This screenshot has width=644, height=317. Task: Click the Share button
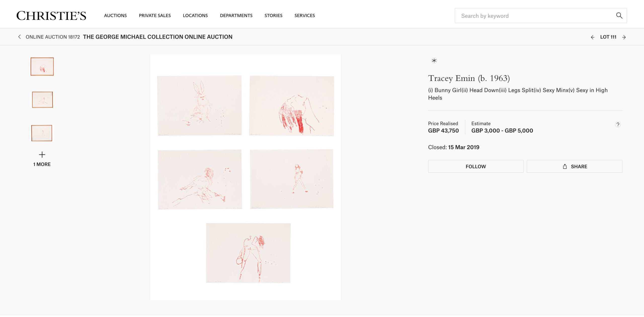[x=575, y=166]
